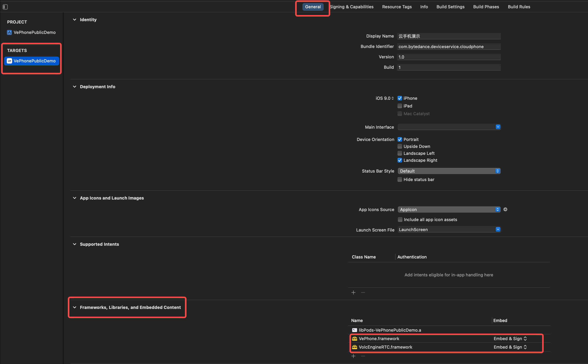588x364 pixels.
Task: Click the Bundle Identifier text field
Action: click(x=449, y=47)
